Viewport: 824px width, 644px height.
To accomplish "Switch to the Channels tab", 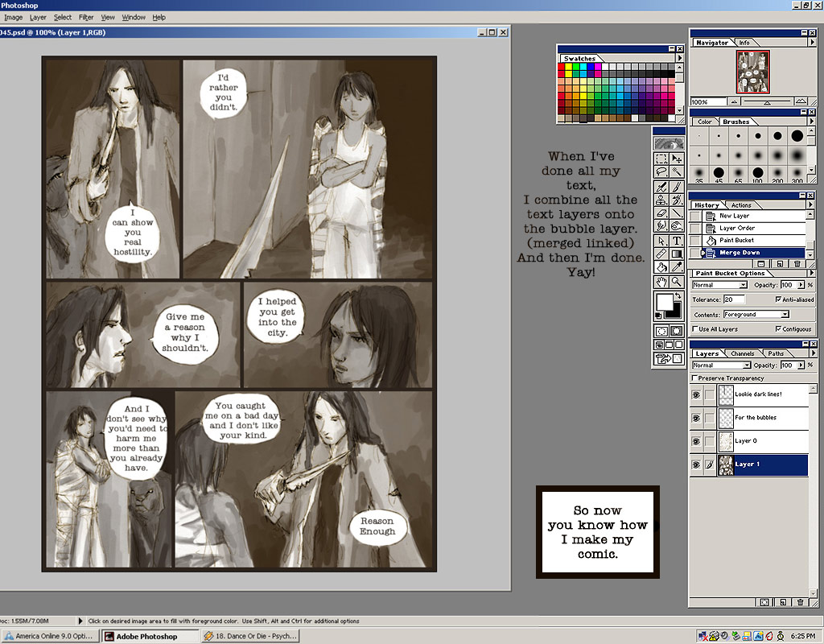I will tap(742, 354).
